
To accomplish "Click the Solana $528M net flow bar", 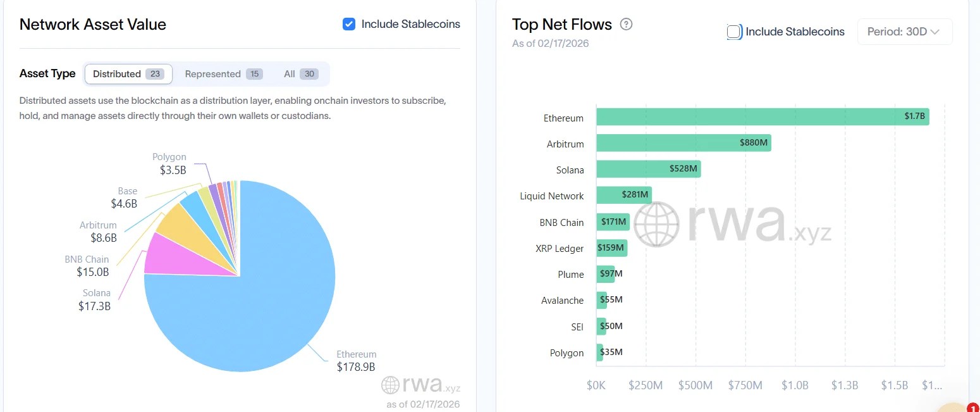I will [x=649, y=169].
